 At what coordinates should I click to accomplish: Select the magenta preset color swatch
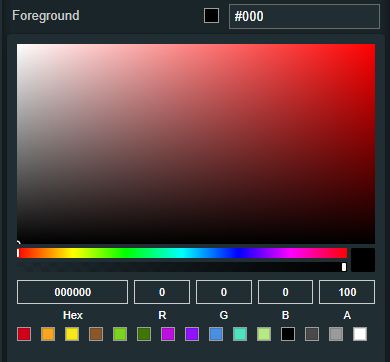pyautogui.click(x=168, y=334)
